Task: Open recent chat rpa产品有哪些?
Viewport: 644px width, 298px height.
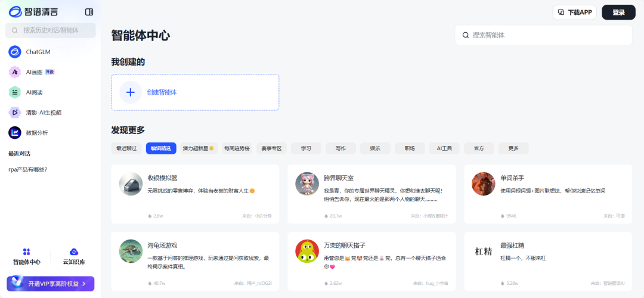Action: pos(28,169)
